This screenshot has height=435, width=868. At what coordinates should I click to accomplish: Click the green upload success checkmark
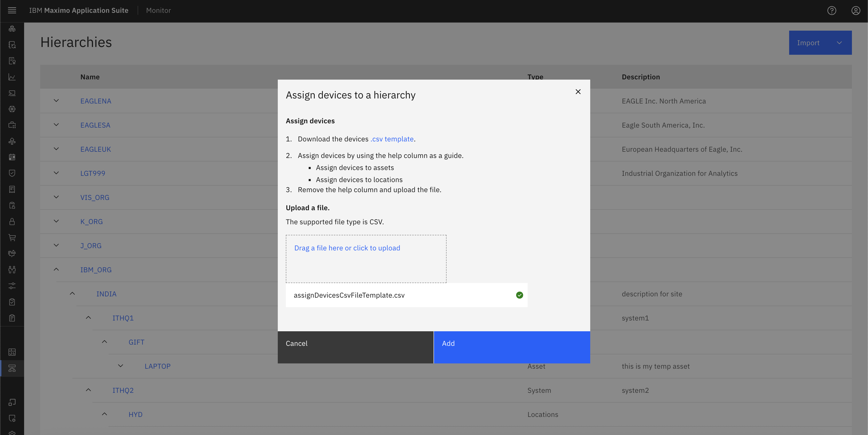pyautogui.click(x=520, y=295)
